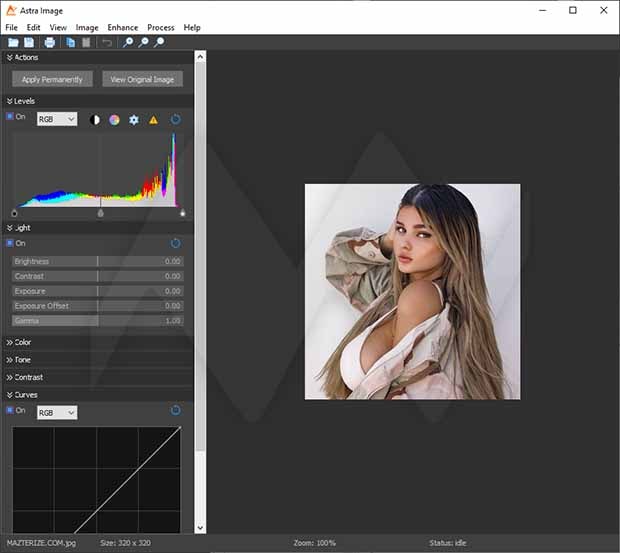Click the black-and-white contrast icon in Levels
The width and height of the screenshot is (620, 553).
click(x=95, y=120)
